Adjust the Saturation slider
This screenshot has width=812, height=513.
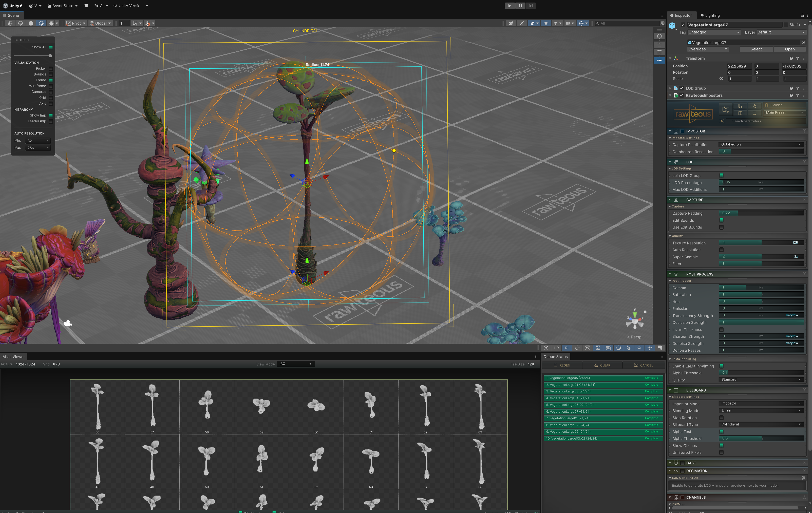coord(761,294)
